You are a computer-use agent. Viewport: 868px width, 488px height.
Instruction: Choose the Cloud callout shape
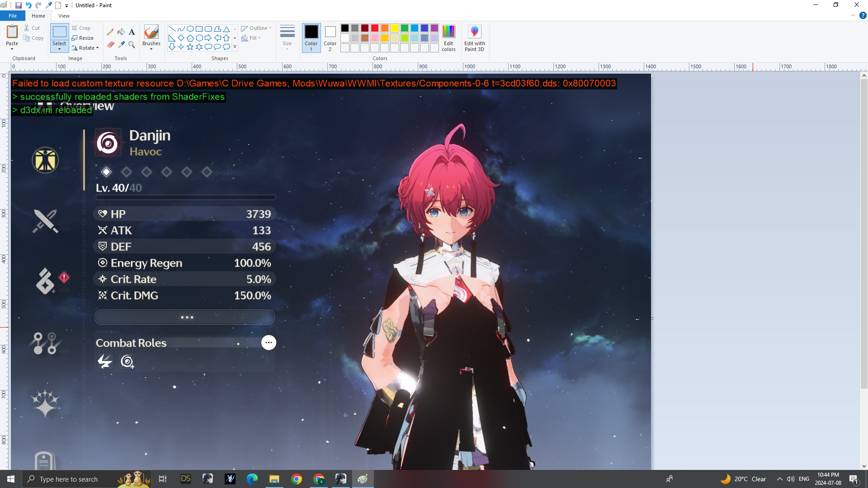(226, 47)
